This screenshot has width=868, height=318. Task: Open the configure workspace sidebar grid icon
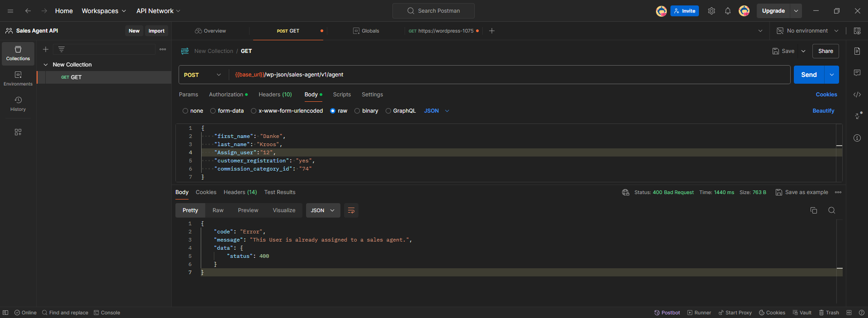coord(18,132)
